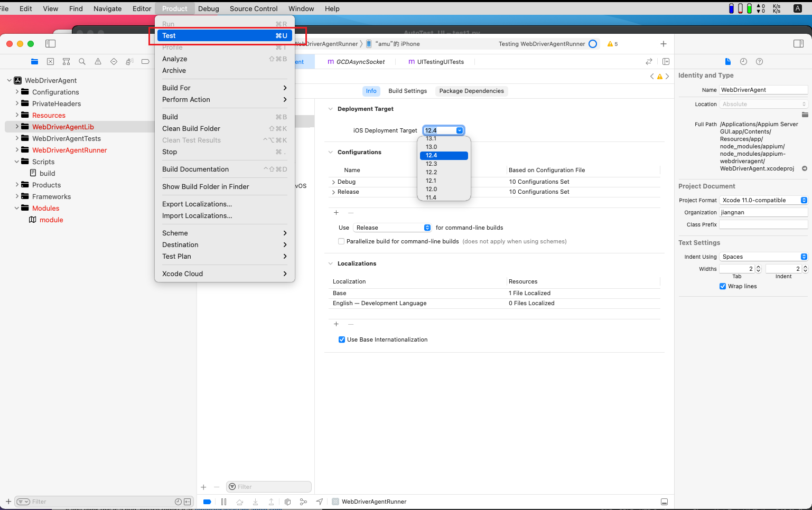
Task: Open the UITestingUITests editor tab
Action: 436,62
